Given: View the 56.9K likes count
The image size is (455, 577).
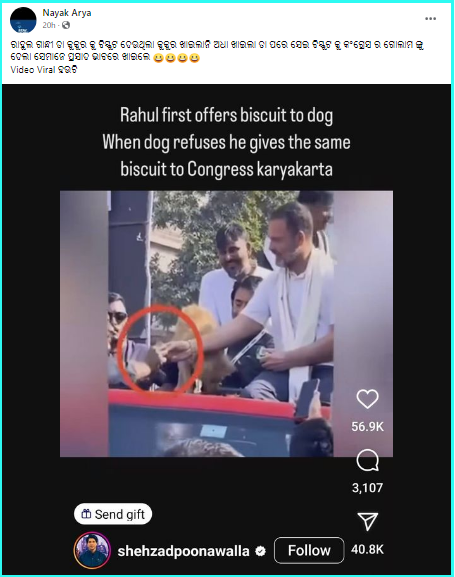Looking at the screenshot, I should click(x=367, y=426).
